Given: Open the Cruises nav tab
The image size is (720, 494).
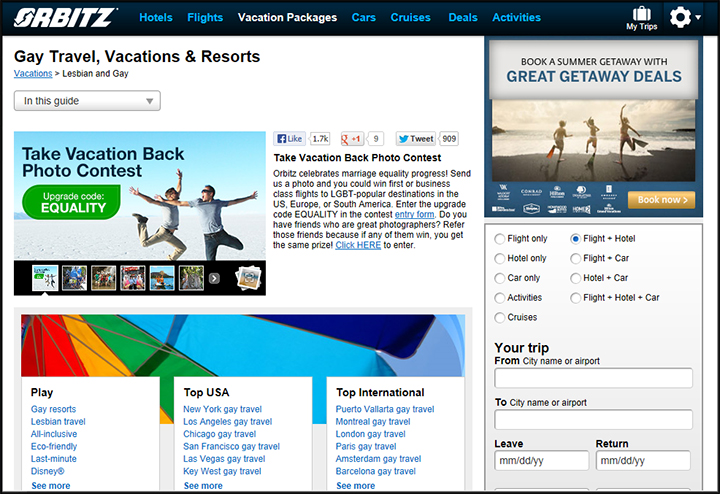Looking at the screenshot, I should pos(411,17).
